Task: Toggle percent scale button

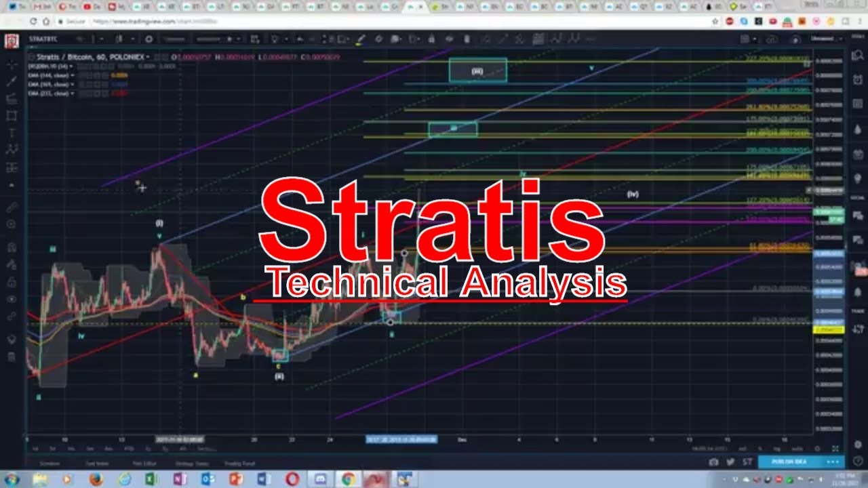Action: (x=762, y=448)
